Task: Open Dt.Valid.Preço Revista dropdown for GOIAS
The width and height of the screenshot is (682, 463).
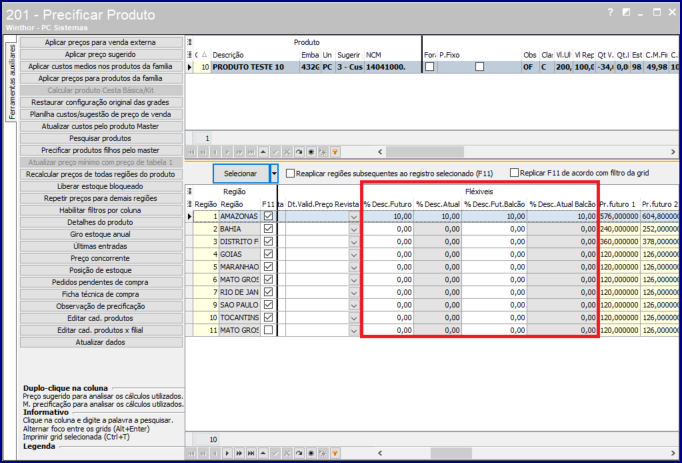Action: [354, 254]
